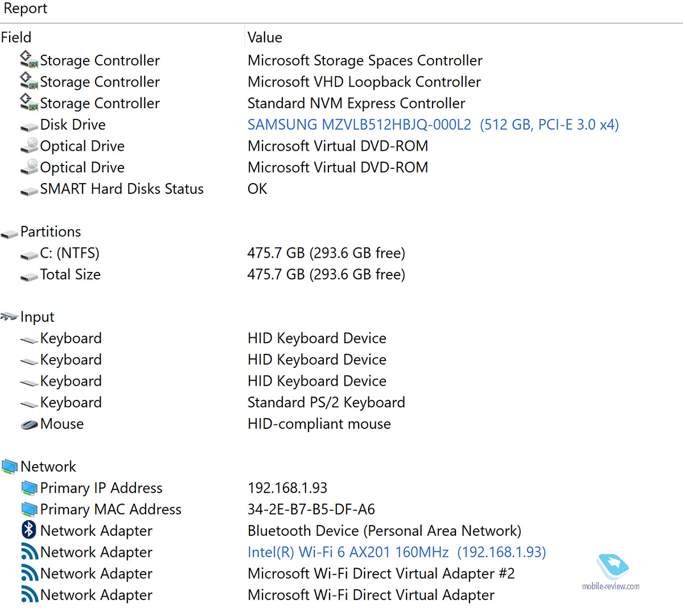Select the Bluetooth Device (Personal Area Network) value
The height and width of the screenshot is (616, 683).
[x=384, y=531]
